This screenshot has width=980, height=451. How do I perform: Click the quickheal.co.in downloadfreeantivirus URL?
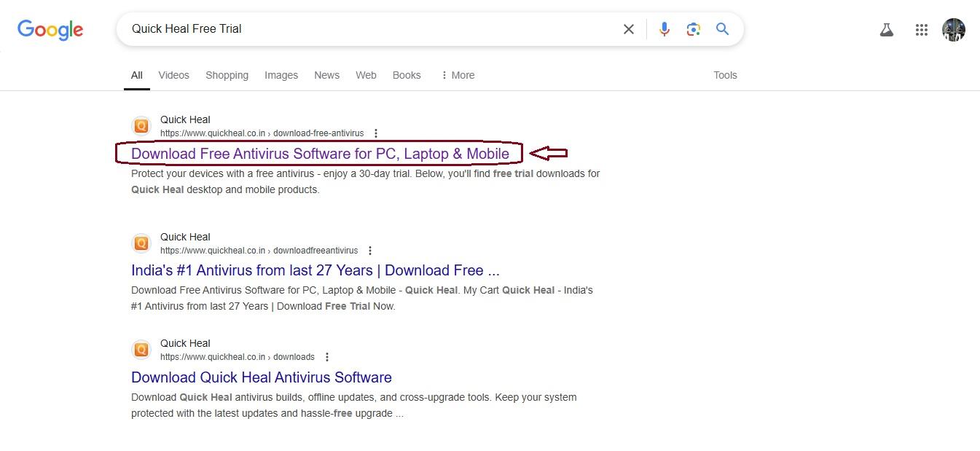tap(259, 251)
